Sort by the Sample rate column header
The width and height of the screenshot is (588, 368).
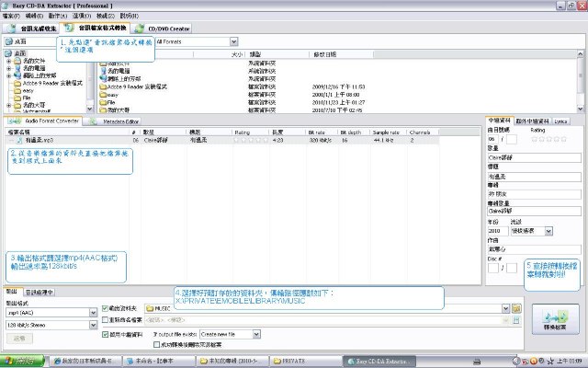(388, 132)
